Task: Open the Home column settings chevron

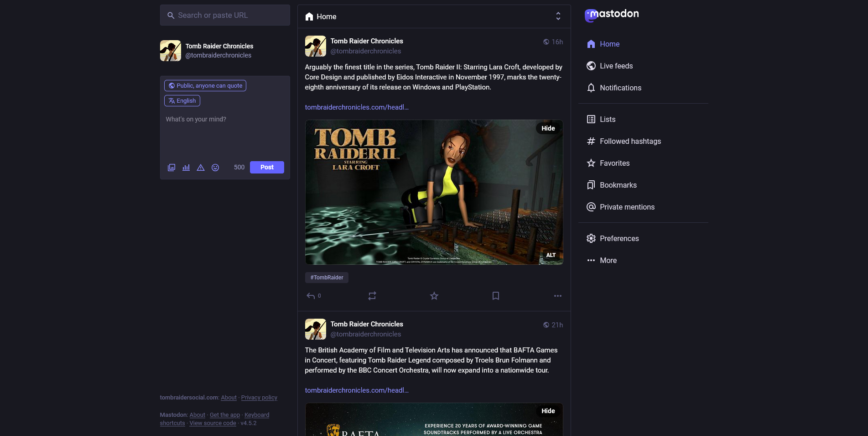Action: 558,16
